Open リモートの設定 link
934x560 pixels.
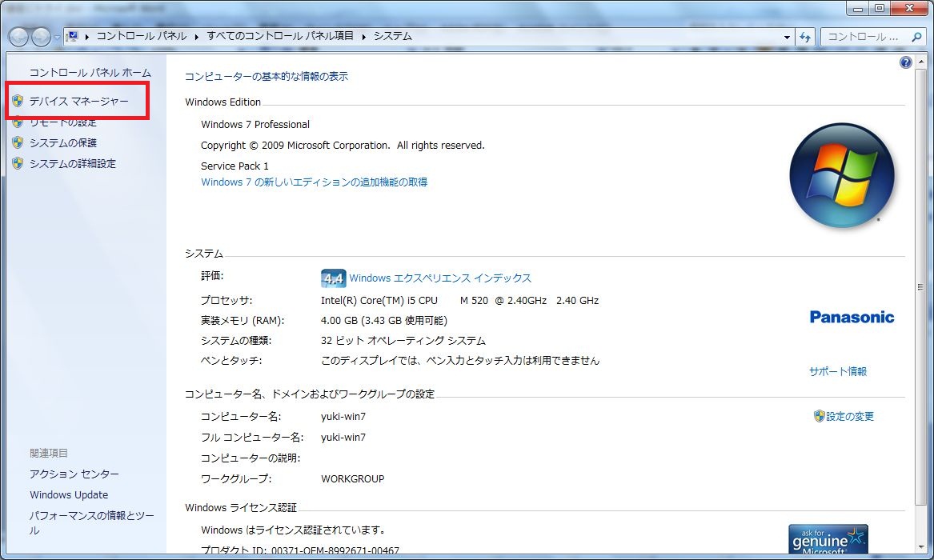(63, 122)
